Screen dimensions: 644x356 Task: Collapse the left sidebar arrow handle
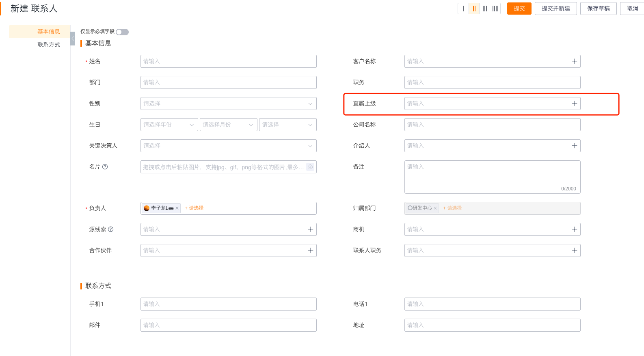[x=73, y=39]
